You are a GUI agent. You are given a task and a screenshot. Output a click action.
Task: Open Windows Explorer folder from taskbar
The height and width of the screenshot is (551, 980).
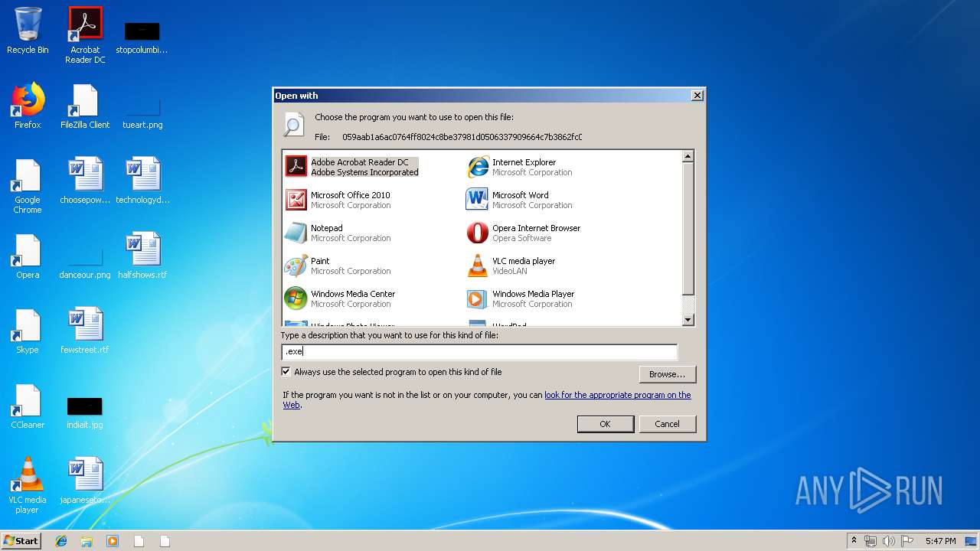coord(87,541)
